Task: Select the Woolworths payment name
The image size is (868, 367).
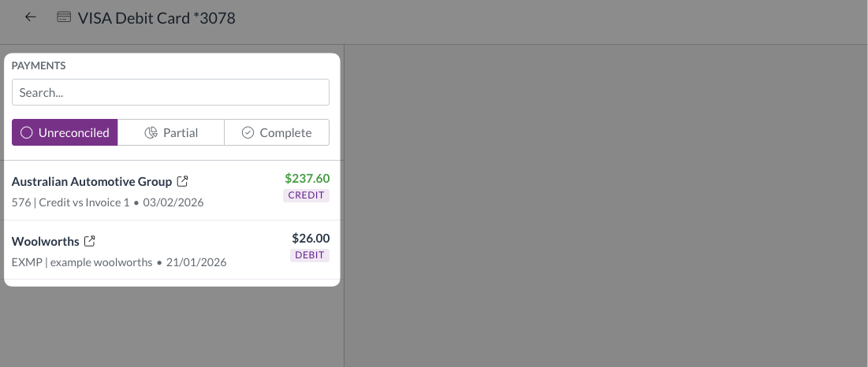Action: tap(46, 241)
